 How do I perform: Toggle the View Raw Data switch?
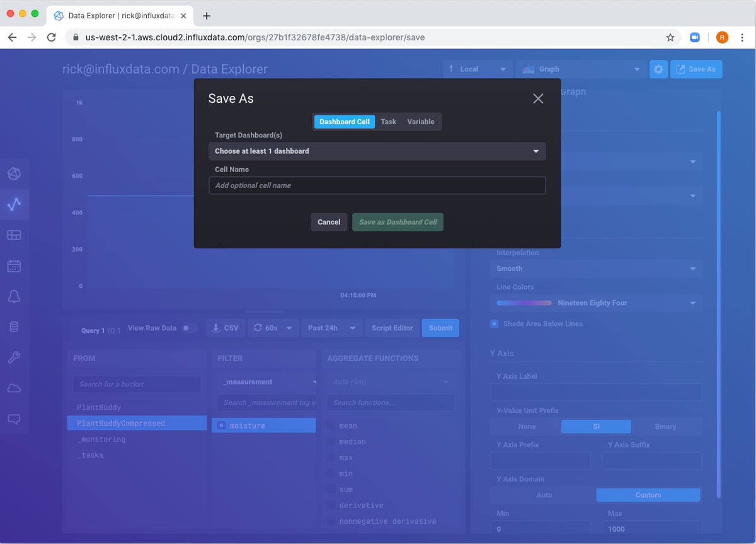click(188, 328)
